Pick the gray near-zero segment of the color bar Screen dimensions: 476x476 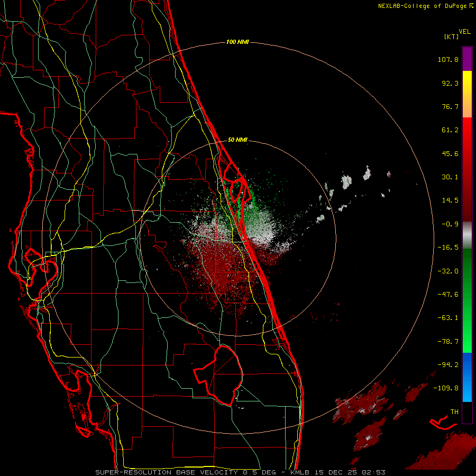pyautogui.click(x=467, y=235)
